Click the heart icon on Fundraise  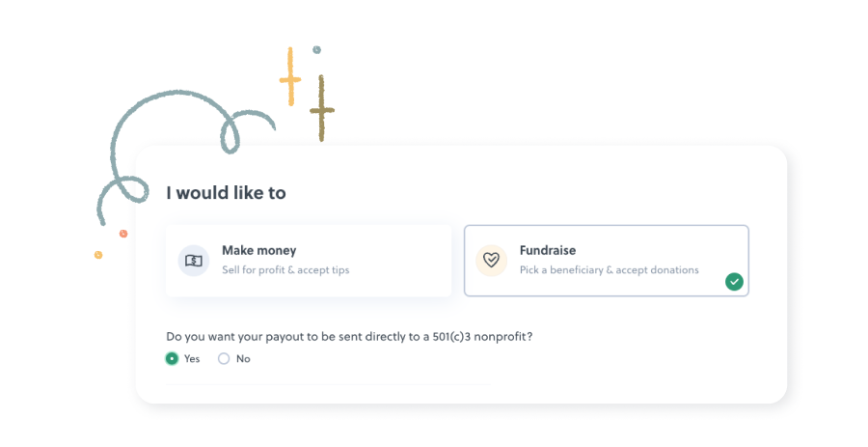(491, 260)
